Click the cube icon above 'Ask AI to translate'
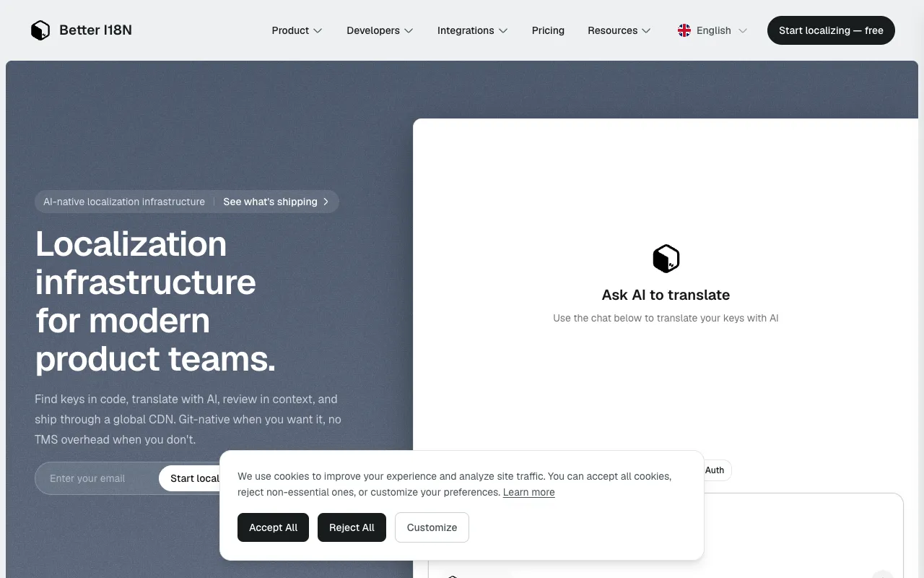Screen dimensions: 924x578 [x=666, y=258]
